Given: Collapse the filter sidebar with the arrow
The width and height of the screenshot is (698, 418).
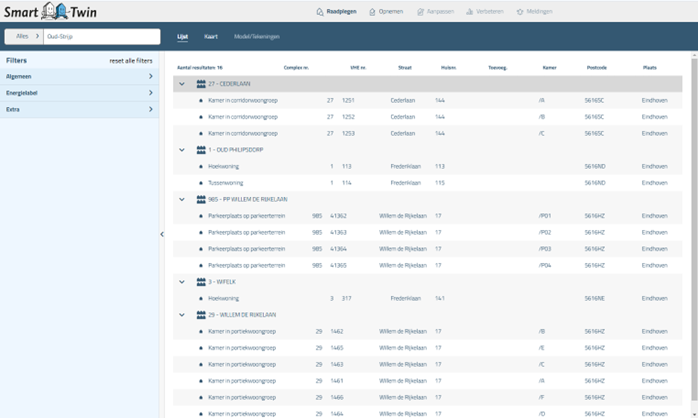Looking at the screenshot, I should (162, 234).
